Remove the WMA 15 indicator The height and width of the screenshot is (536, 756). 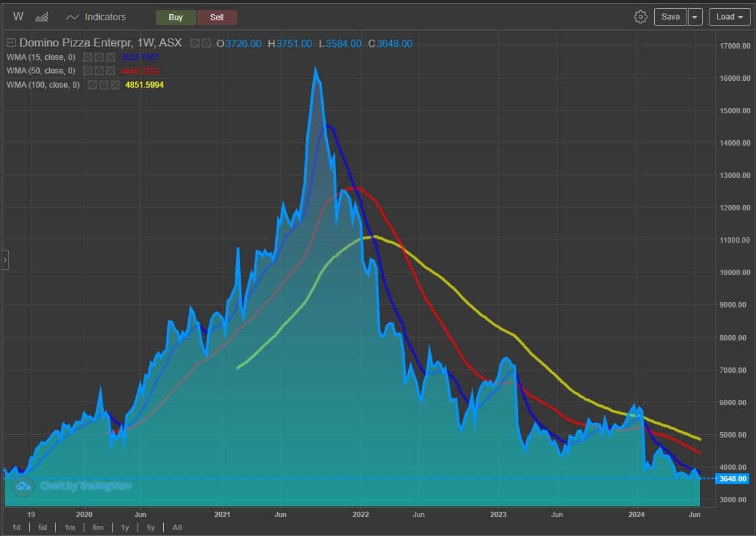[x=111, y=57]
